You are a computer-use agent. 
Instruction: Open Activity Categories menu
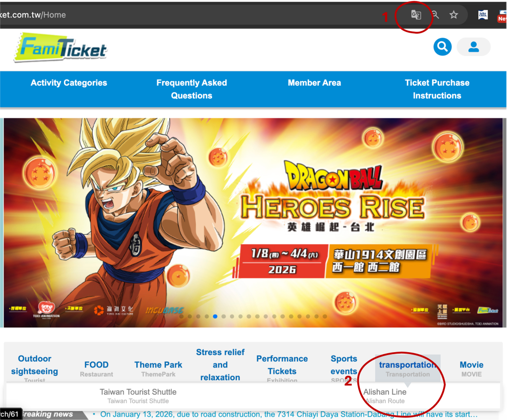[x=69, y=83]
